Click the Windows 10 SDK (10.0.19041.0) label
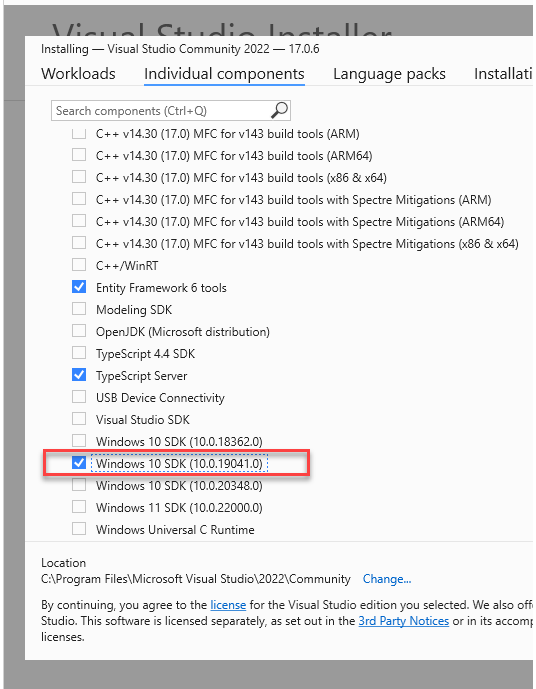Image resolution: width=536 pixels, height=689 pixels. point(179,464)
